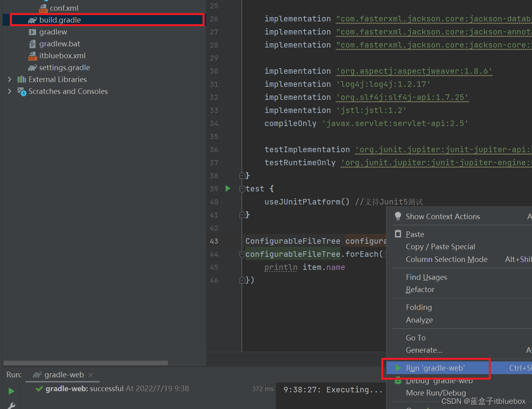Click the horizontal scrollbar of the project panel
This screenshot has width=532, height=409.
coord(86,363)
